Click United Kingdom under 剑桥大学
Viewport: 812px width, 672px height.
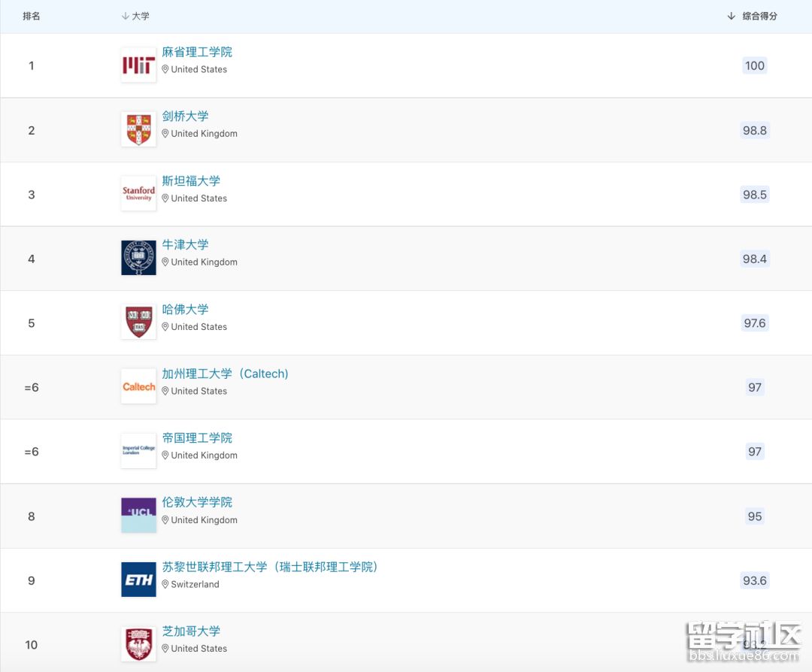coord(204,134)
